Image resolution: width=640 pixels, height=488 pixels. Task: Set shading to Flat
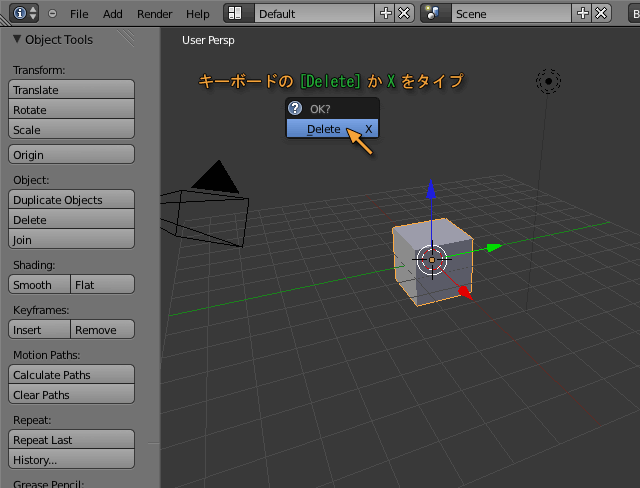point(102,285)
